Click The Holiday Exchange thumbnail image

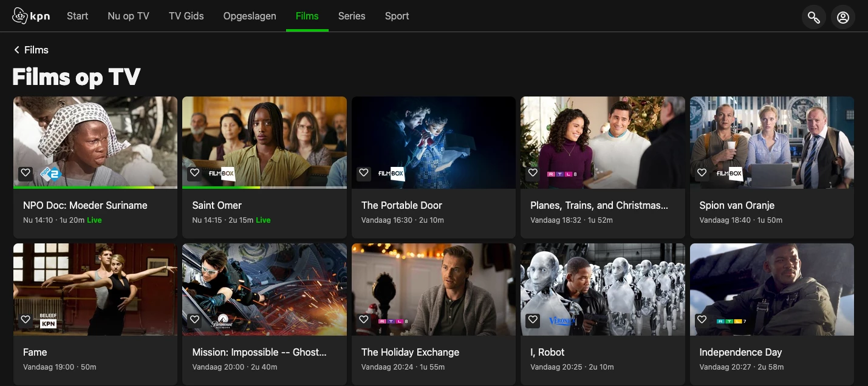(x=434, y=289)
